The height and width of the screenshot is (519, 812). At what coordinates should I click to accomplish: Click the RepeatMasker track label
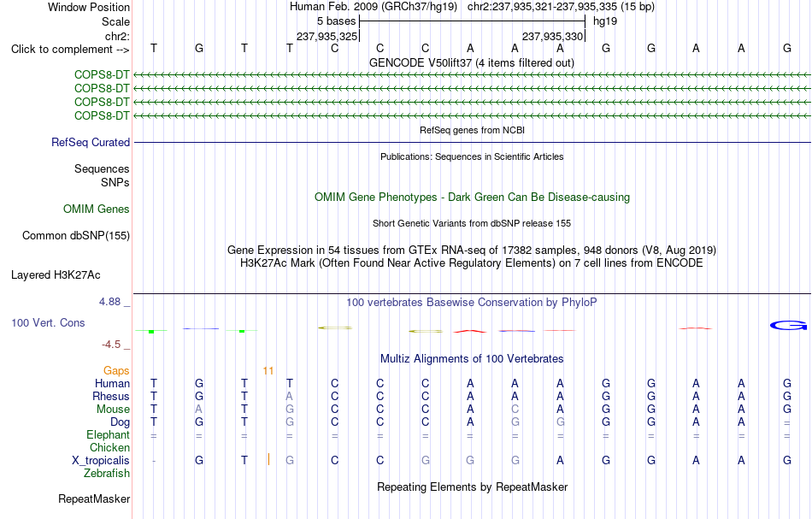(x=94, y=498)
